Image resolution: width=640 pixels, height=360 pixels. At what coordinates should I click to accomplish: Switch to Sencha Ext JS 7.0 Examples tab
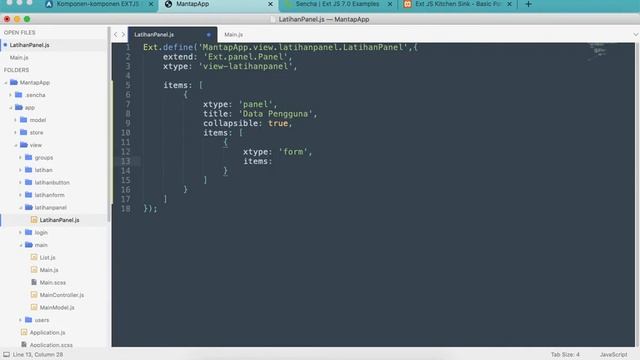[x=337, y=4]
